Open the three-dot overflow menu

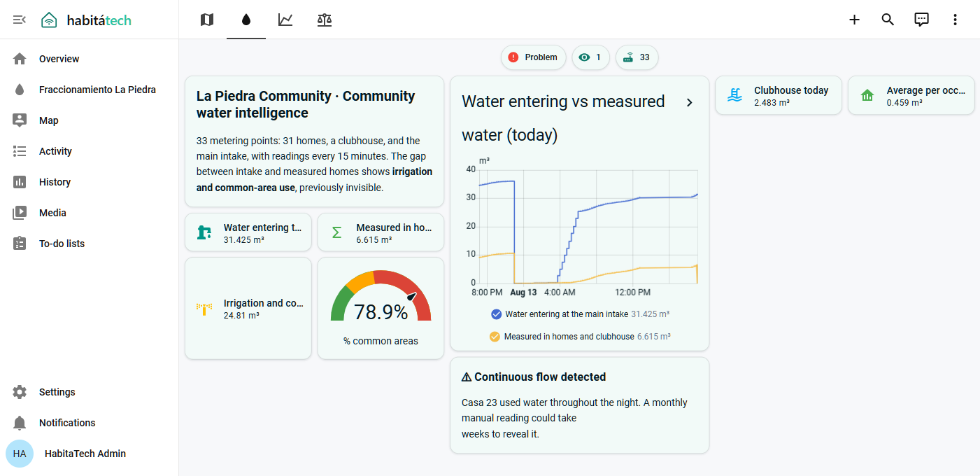pos(955,20)
